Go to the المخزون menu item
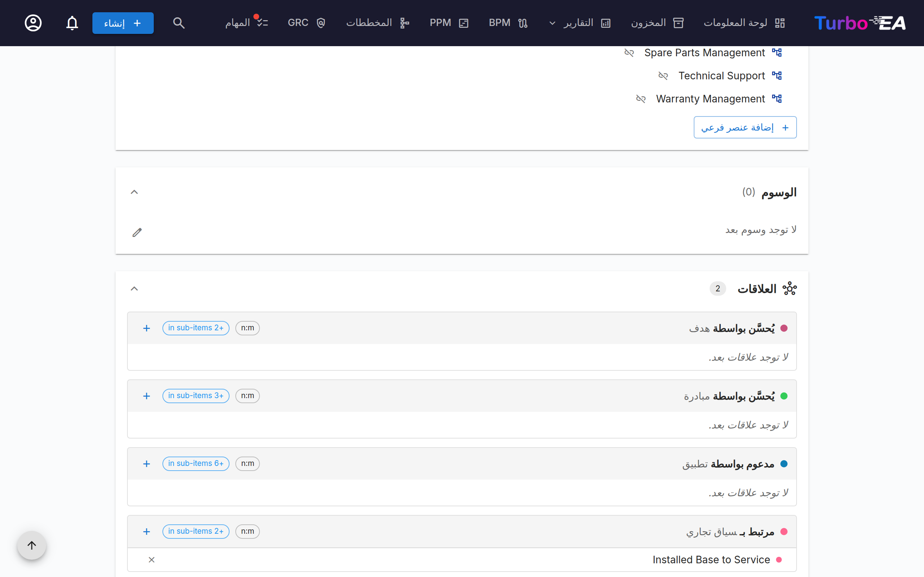The image size is (924, 577). pos(657,23)
